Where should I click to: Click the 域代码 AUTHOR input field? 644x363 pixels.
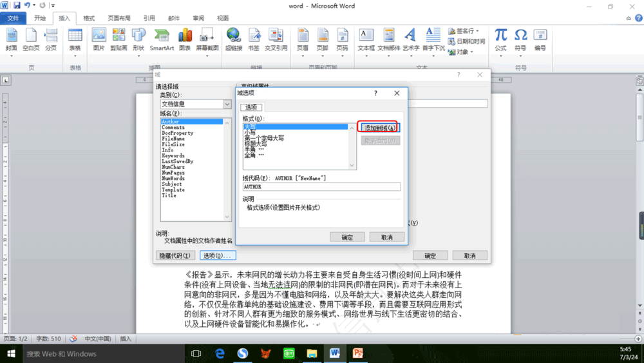tap(321, 187)
